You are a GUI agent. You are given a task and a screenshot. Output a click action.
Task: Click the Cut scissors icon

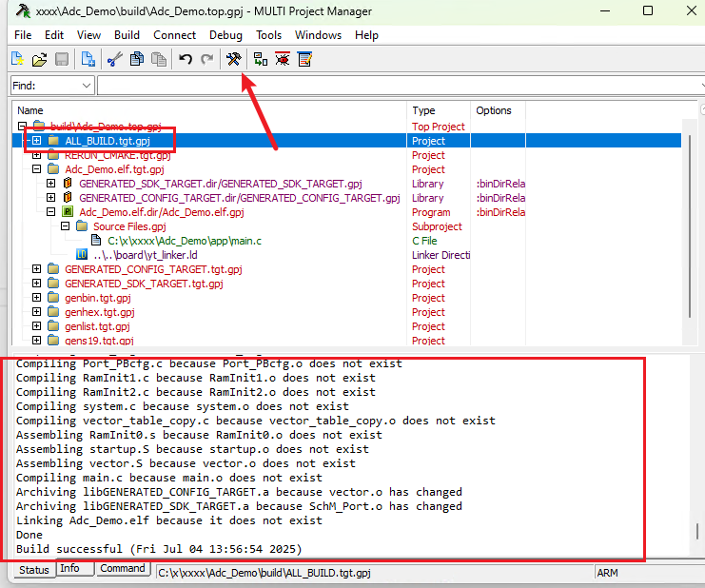(x=115, y=59)
